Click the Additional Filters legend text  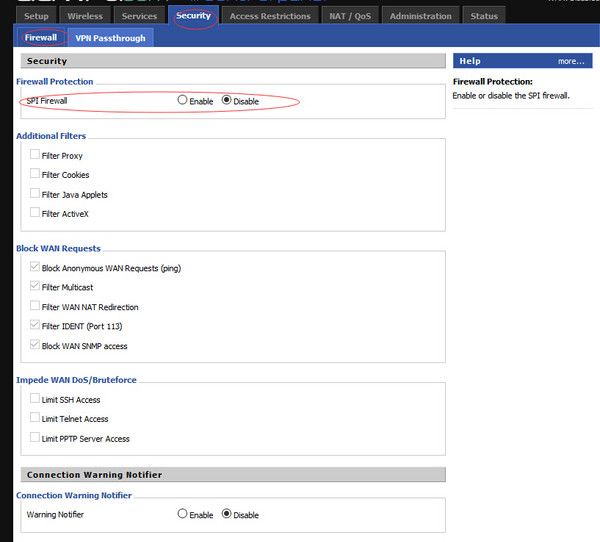pyautogui.click(x=51, y=136)
